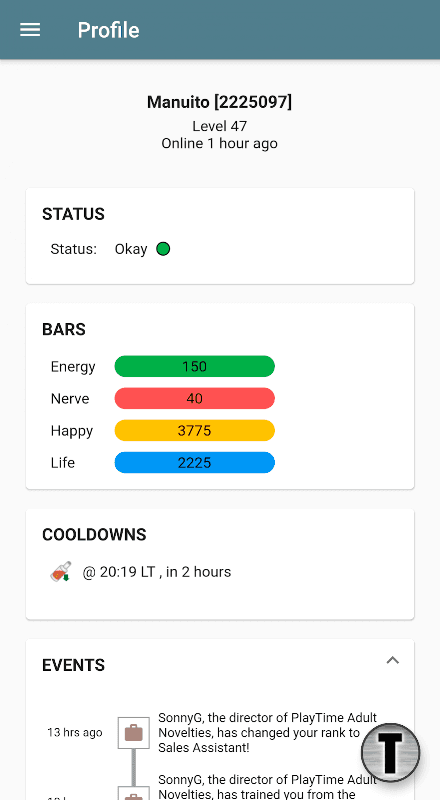Tap the drug cooldown bottle icon

[60, 572]
